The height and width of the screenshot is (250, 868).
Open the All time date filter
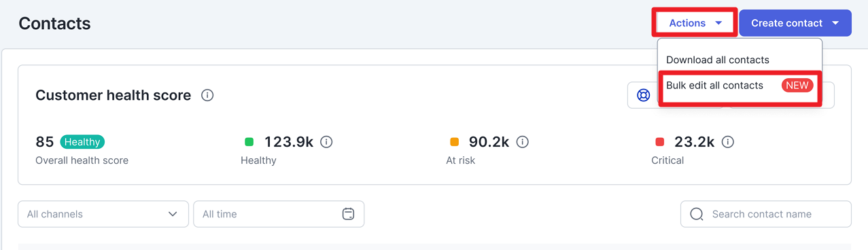click(x=279, y=214)
